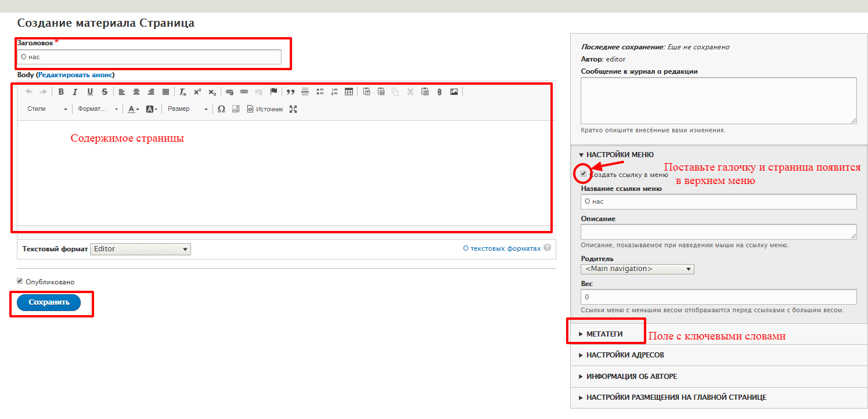
Task: Insert a special character with the Omega icon
Action: pos(221,109)
